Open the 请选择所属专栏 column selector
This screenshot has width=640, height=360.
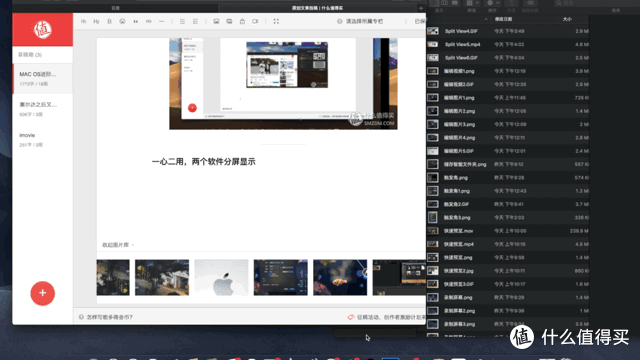click(x=360, y=21)
